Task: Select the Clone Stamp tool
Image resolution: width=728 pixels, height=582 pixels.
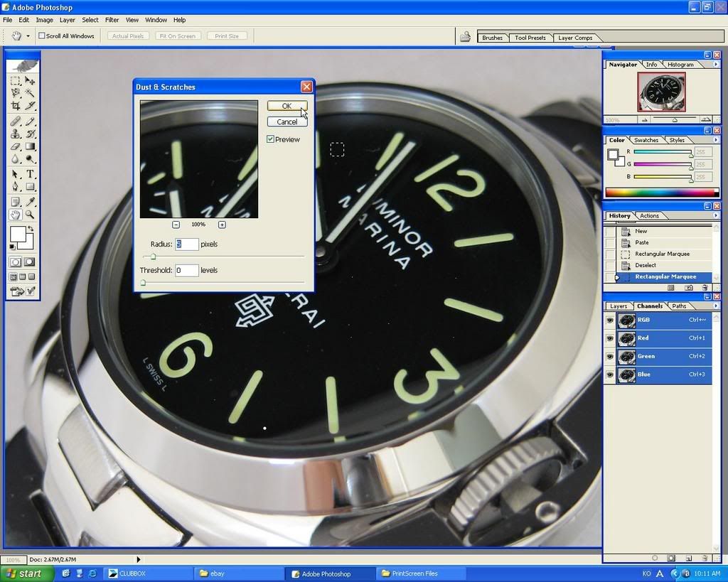Action: [16, 134]
